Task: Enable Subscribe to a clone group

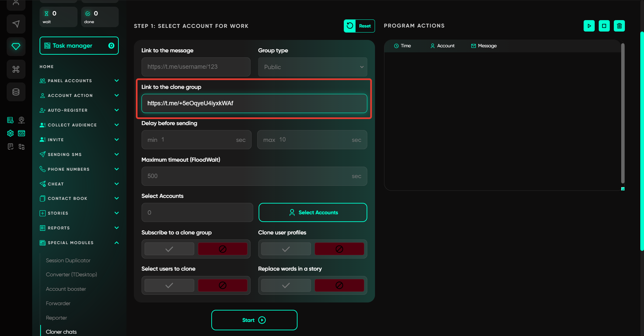Action: click(169, 249)
